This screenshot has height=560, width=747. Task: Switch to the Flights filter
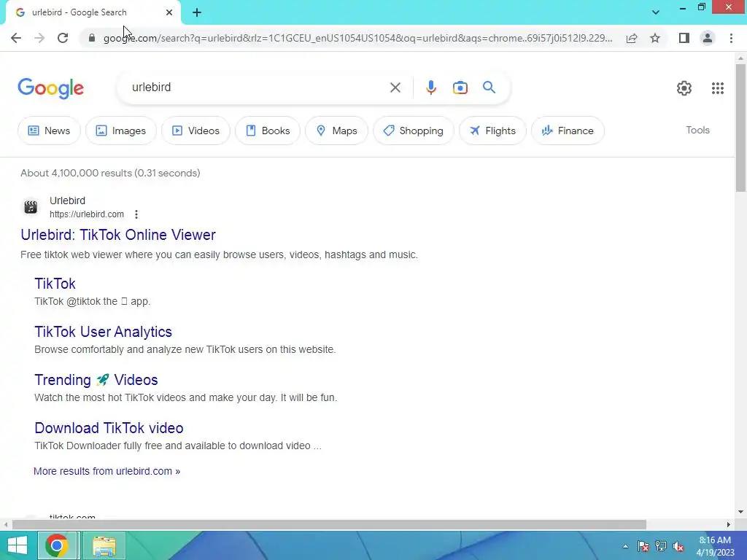click(x=492, y=131)
